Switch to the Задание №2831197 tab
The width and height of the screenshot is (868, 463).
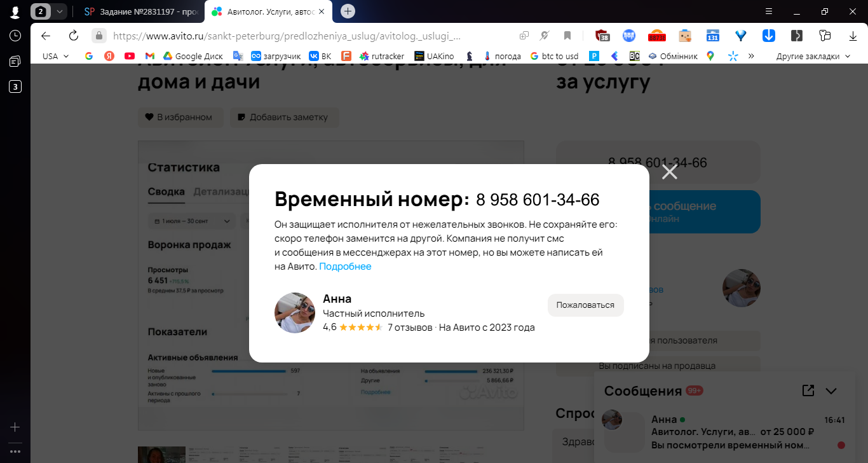pos(141,11)
